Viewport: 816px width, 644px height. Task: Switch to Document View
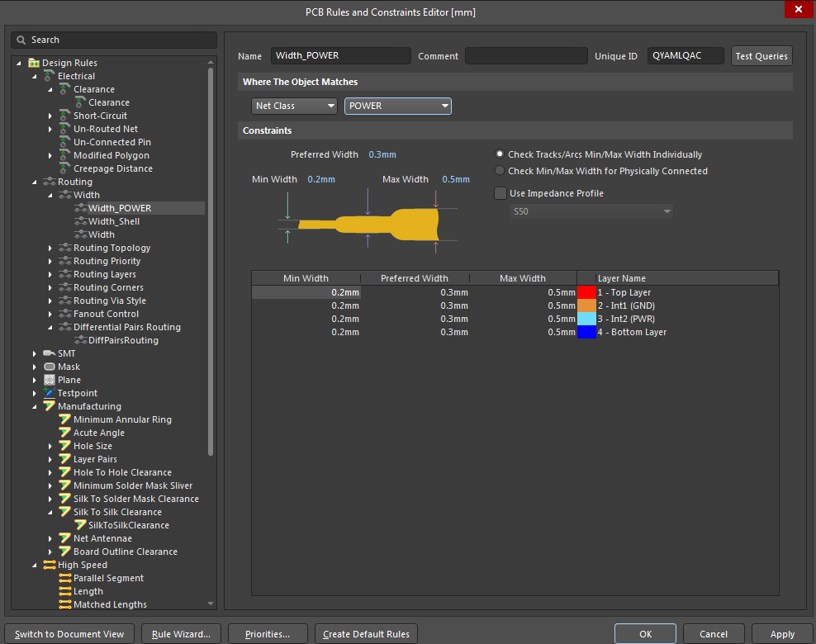69,633
